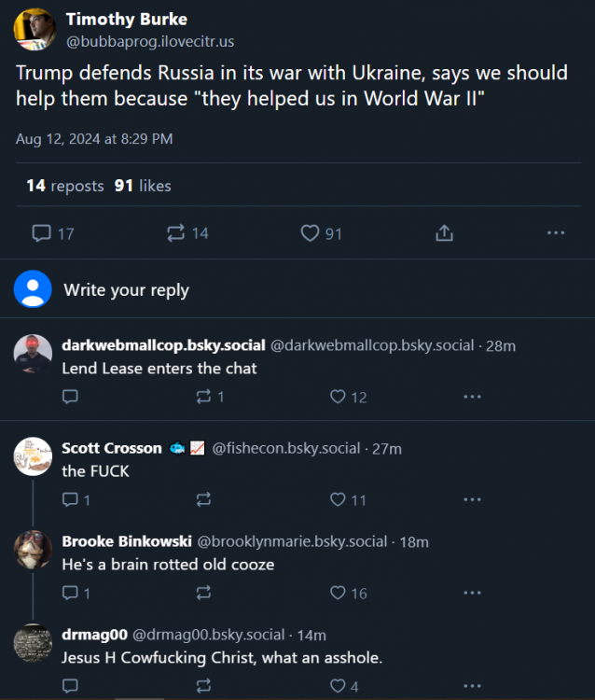Open the Aug 12, 2024 post timestamp

(94, 139)
